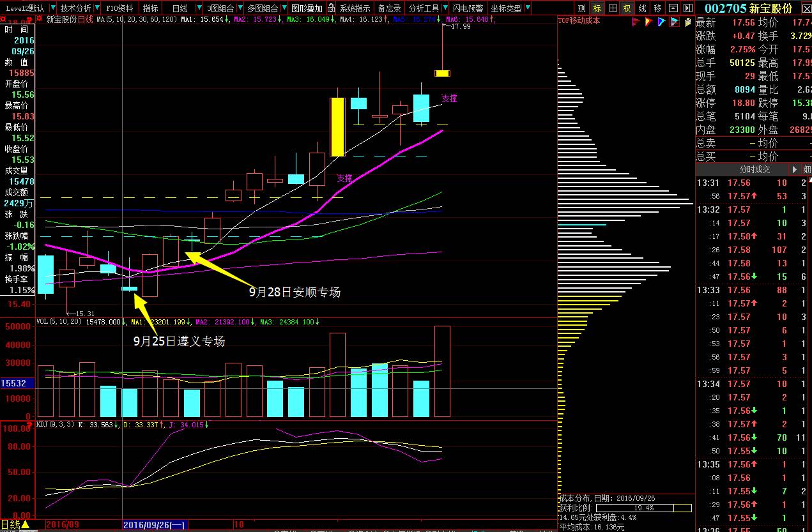Image resolution: width=812 pixels, height=532 pixels.
Task: Open the F10资料 tab
Action: point(119,8)
